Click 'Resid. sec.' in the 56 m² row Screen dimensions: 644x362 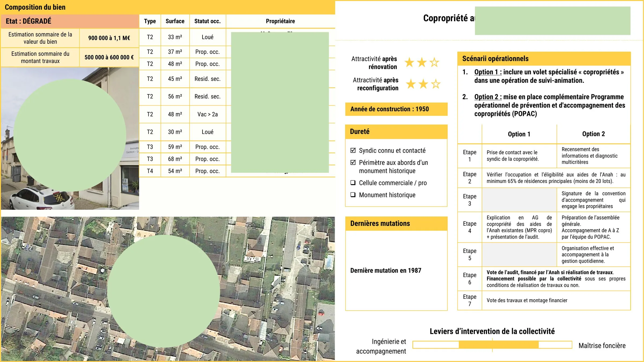(207, 97)
